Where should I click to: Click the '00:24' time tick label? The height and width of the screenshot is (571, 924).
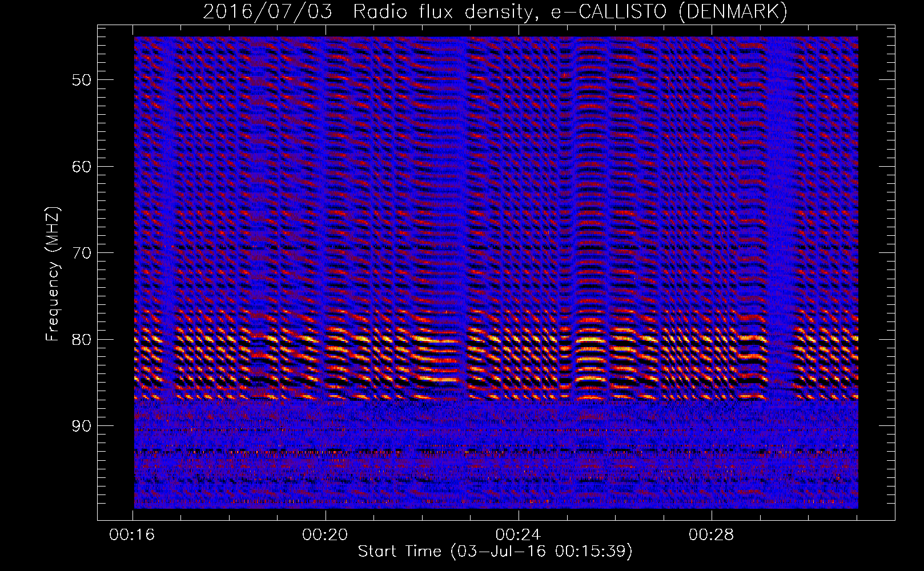pyautogui.click(x=519, y=535)
